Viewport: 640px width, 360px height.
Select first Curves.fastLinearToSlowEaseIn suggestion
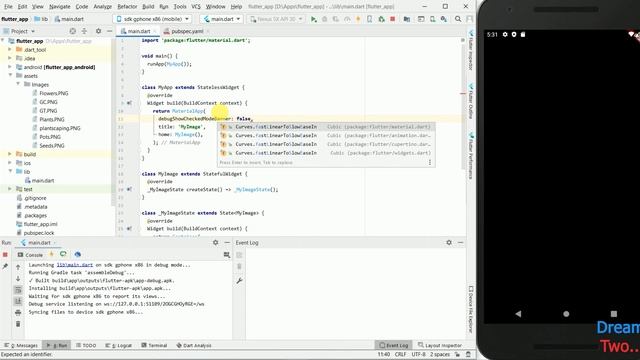click(x=326, y=127)
